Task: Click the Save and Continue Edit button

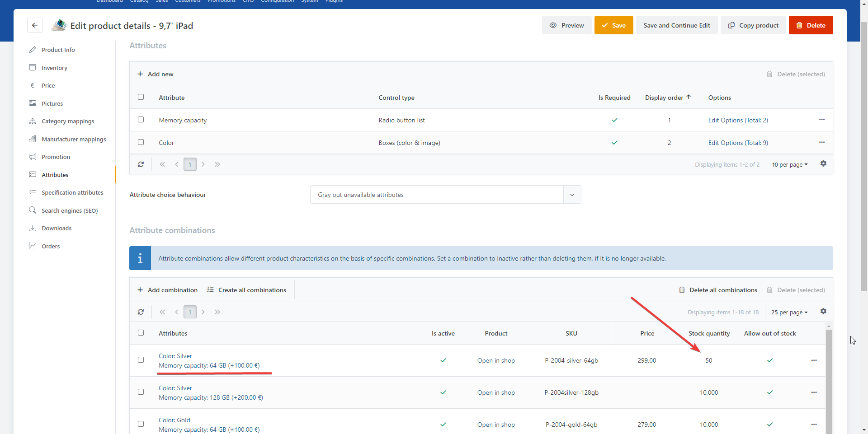Action: click(x=676, y=25)
